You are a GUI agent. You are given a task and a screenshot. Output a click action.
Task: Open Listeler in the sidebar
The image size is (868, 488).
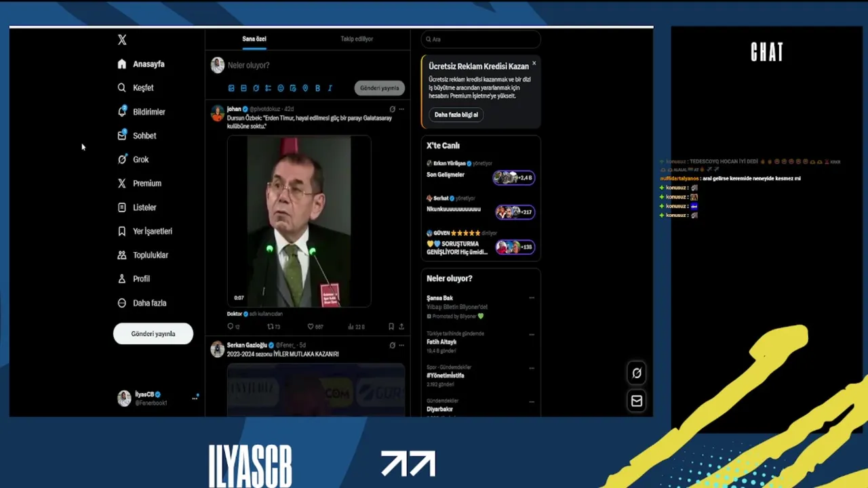point(137,207)
